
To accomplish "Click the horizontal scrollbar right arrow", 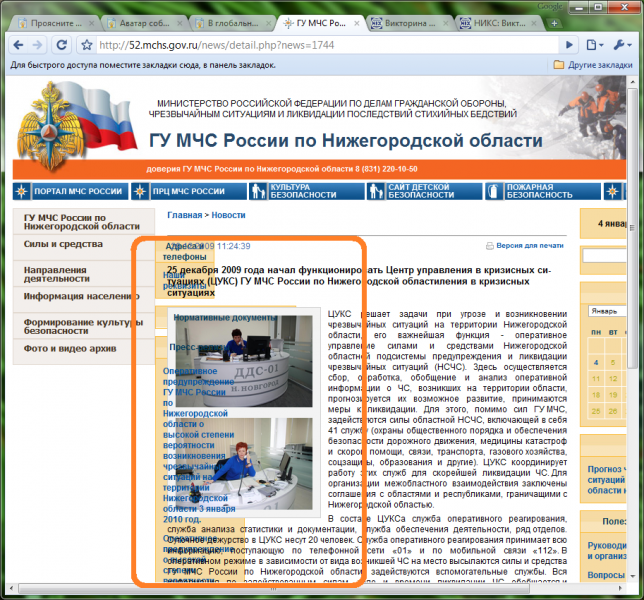I will click(x=620, y=589).
